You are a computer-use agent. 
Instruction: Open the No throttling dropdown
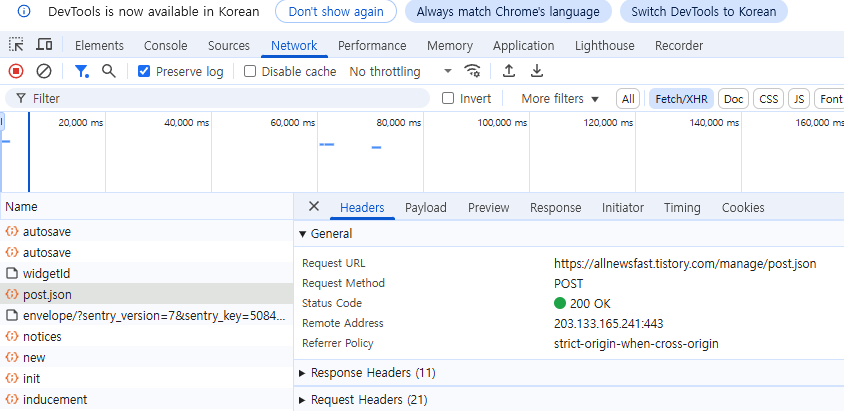coord(400,71)
